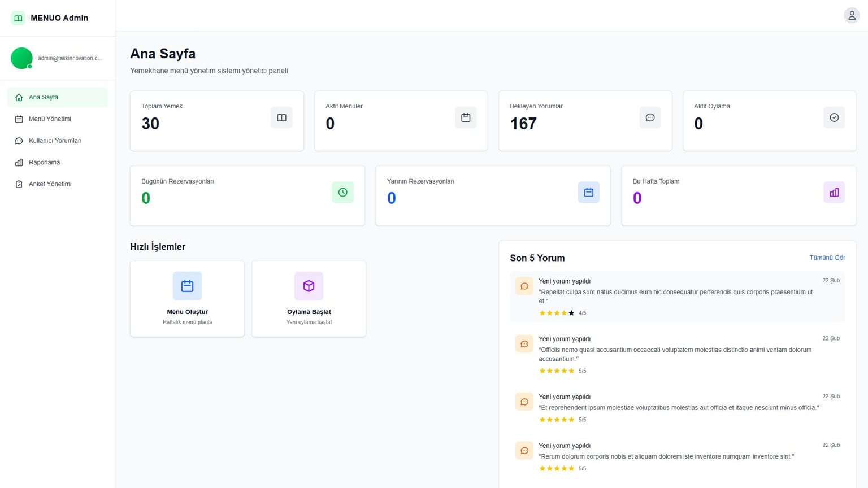Click the Bu Hafta Toplam chart icon
Viewport: 868px width, 488px height.
pos(834,193)
